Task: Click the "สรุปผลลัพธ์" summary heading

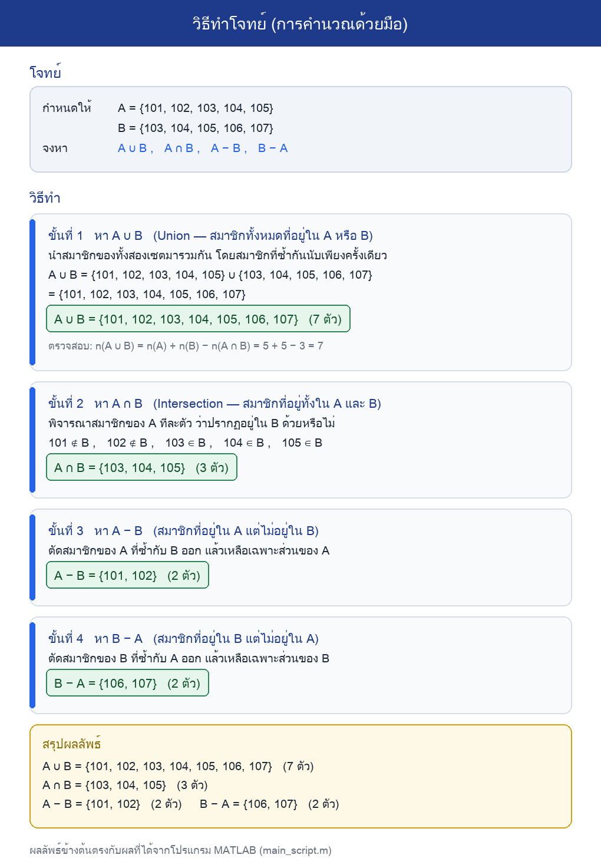Action: click(x=71, y=744)
